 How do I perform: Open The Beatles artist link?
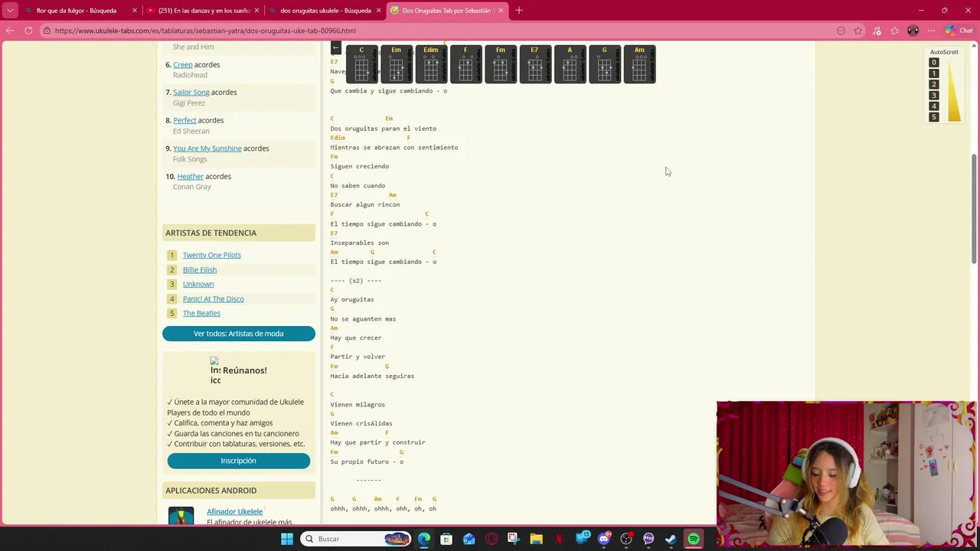pyautogui.click(x=201, y=313)
